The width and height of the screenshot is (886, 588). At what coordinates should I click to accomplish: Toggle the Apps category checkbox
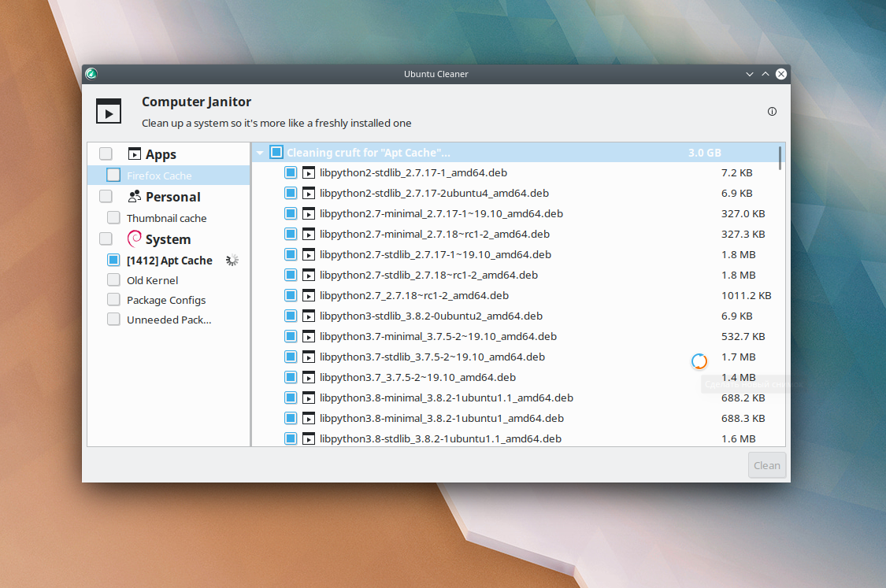(x=106, y=153)
